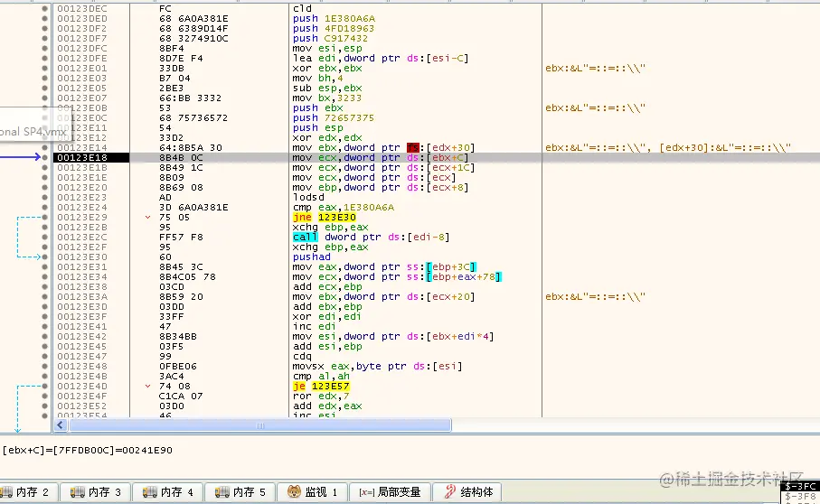This screenshot has width=820, height=504.
Task: Select the je 123E57 jump instruction
Action: [321, 386]
